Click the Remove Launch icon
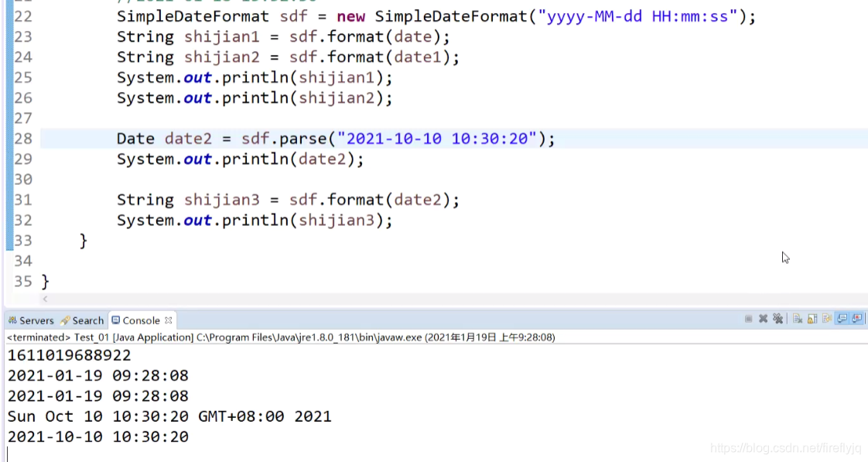The height and width of the screenshot is (462, 868). click(764, 319)
